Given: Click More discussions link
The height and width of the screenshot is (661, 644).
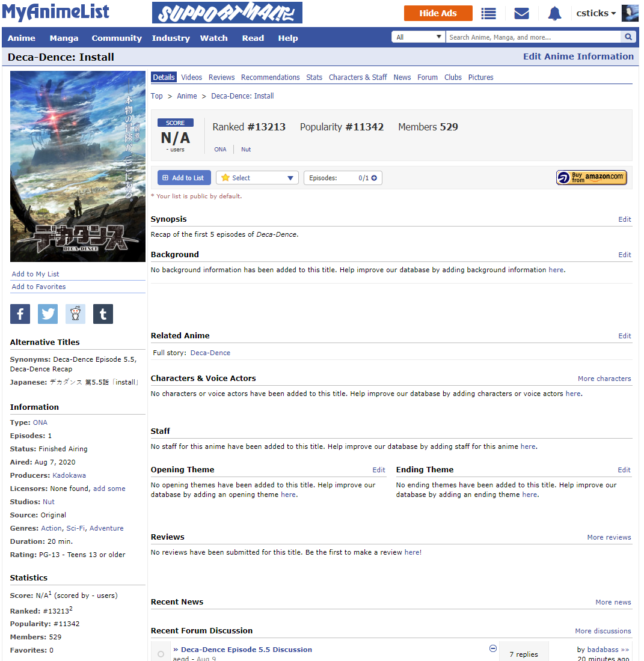Looking at the screenshot, I should (x=603, y=631).
